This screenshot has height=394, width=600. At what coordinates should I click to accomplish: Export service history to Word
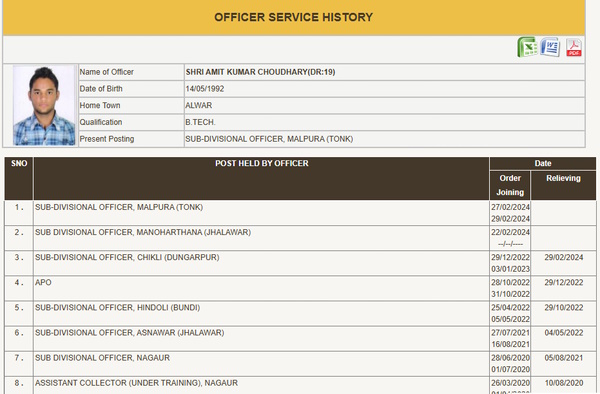pos(550,47)
